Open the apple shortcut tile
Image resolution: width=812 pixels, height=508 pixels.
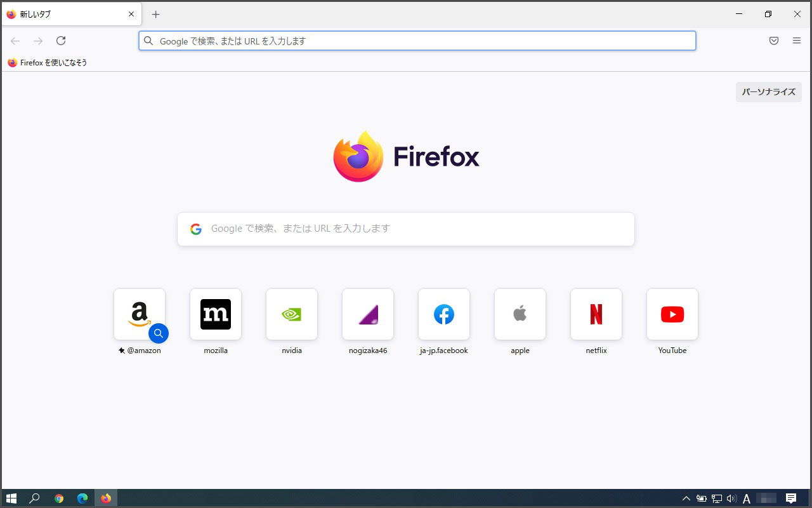(x=520, y=314)
